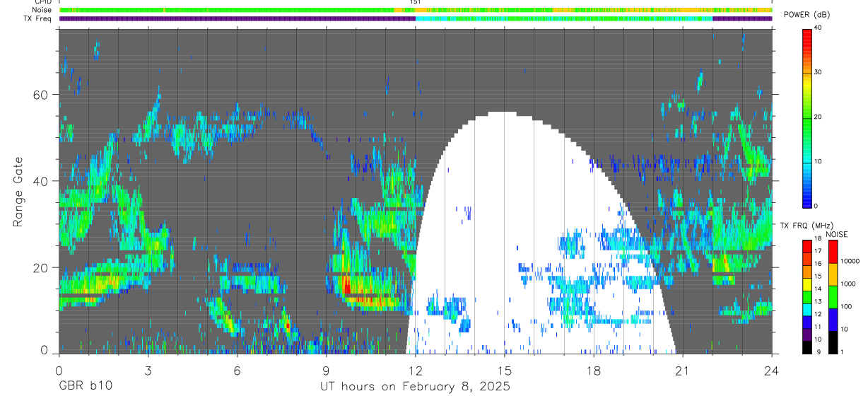Click the Noise row label at top left

42,10
